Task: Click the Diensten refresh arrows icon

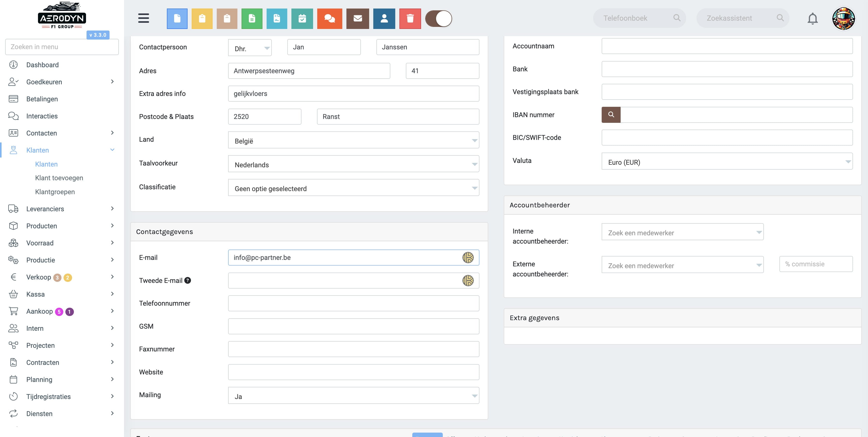Action: pos(13,414)
